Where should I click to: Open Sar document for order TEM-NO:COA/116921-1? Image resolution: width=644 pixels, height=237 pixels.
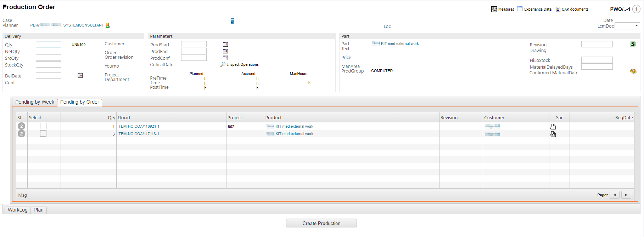[553, 127]
